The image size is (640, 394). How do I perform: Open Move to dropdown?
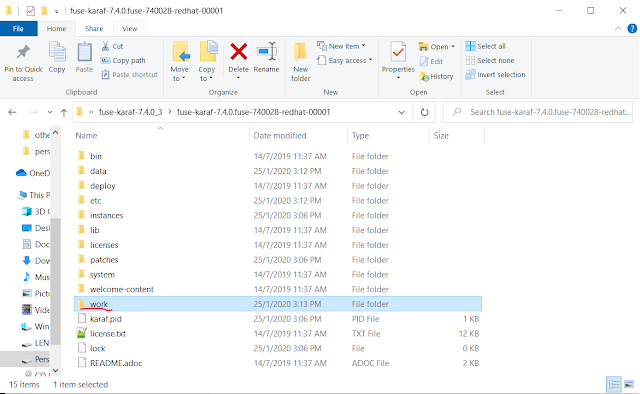coord(180,61)
